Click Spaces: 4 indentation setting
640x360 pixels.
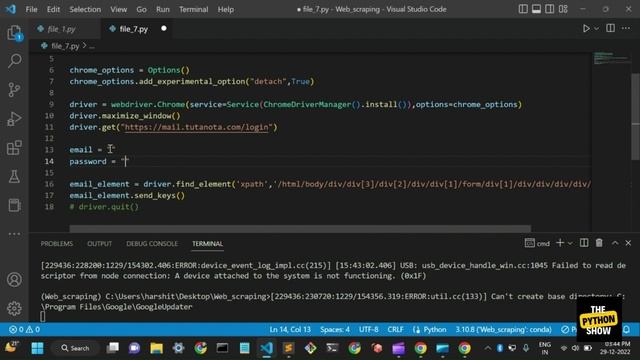point(335,329)
